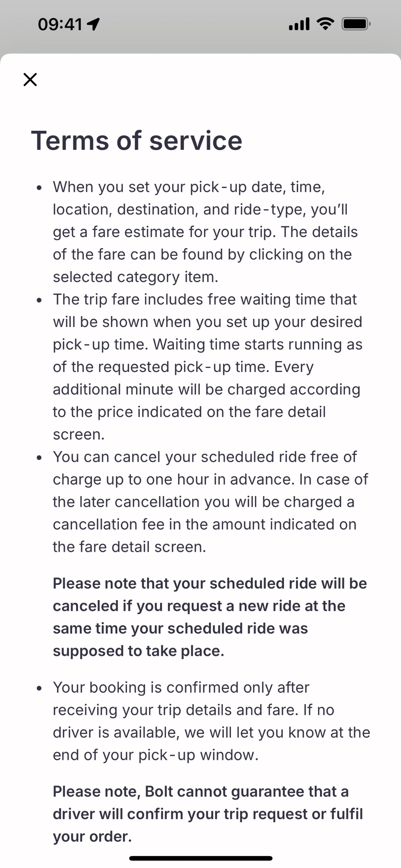Close the Terms of service sheet

tap(30, 80)
